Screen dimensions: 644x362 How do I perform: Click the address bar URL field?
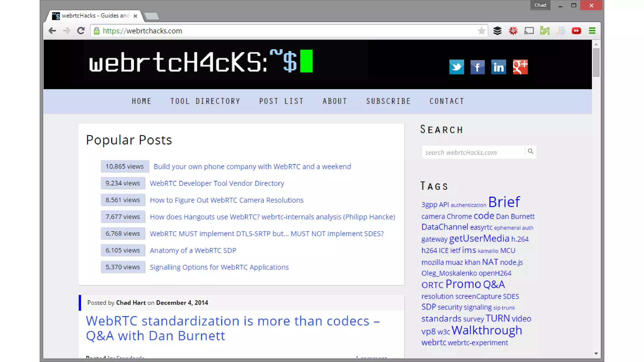(x=289, y=31)
